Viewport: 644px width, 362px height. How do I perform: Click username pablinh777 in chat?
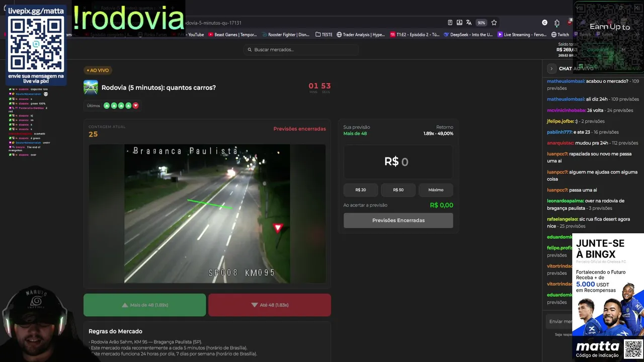tap(559, 132)
